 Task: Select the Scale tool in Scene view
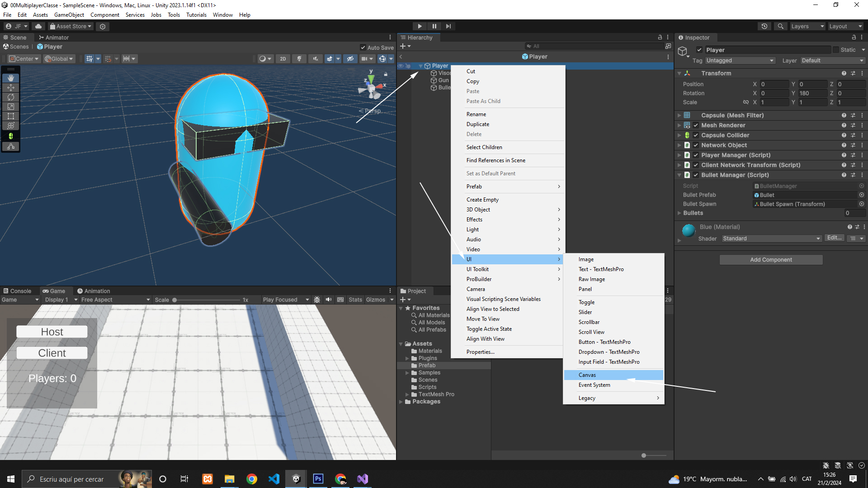pyautogui.click(x=11, y=107)
